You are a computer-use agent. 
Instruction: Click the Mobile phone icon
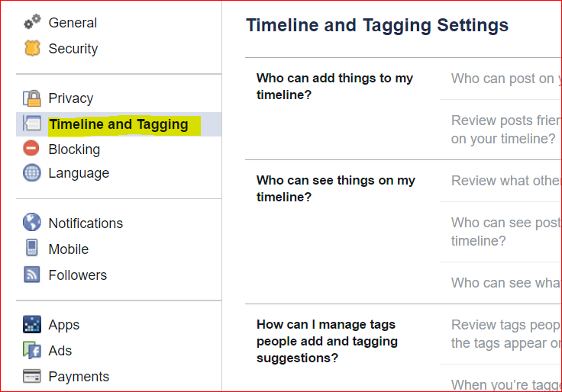click(32, 249)
